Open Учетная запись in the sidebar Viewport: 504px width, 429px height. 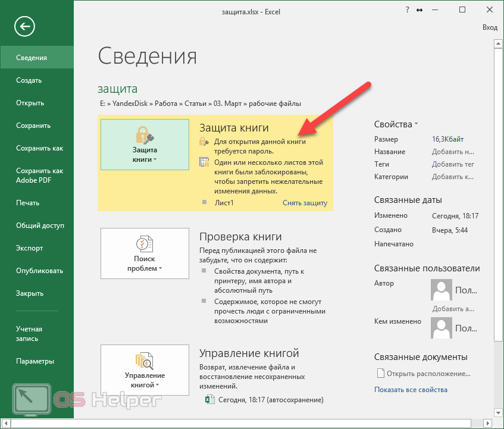37,334
